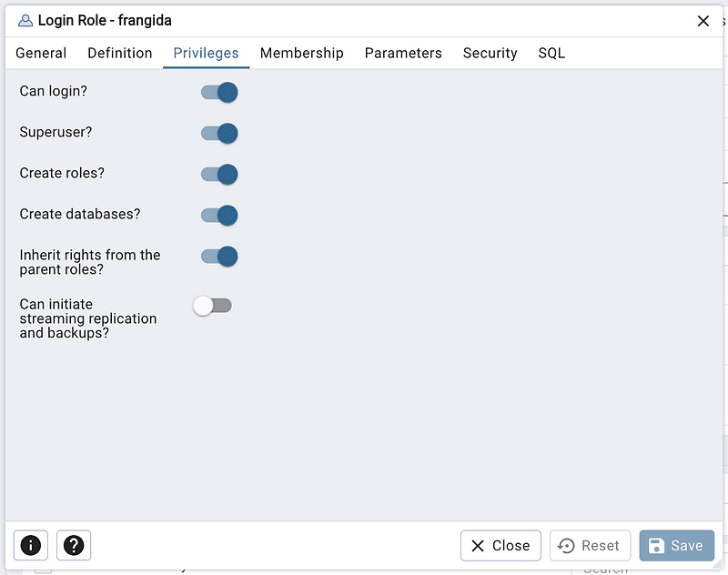Open help via question mark icon

tap(74, 545)
